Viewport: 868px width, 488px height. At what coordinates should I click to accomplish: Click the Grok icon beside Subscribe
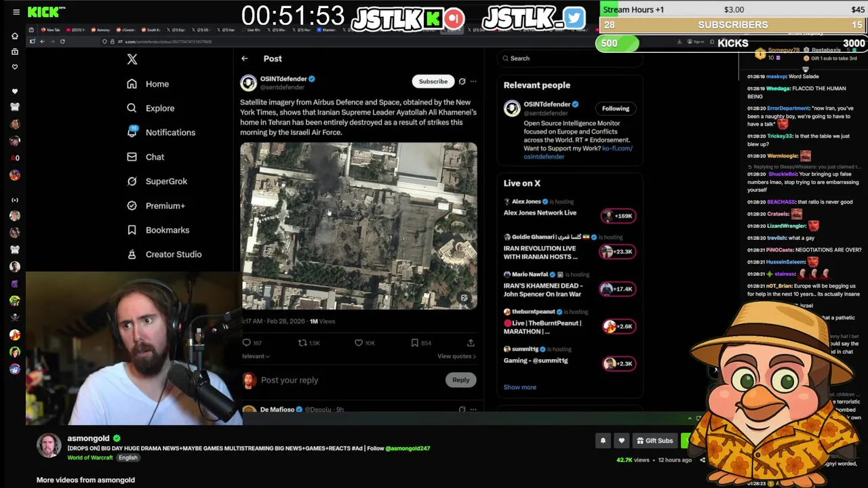click(462, 81)
